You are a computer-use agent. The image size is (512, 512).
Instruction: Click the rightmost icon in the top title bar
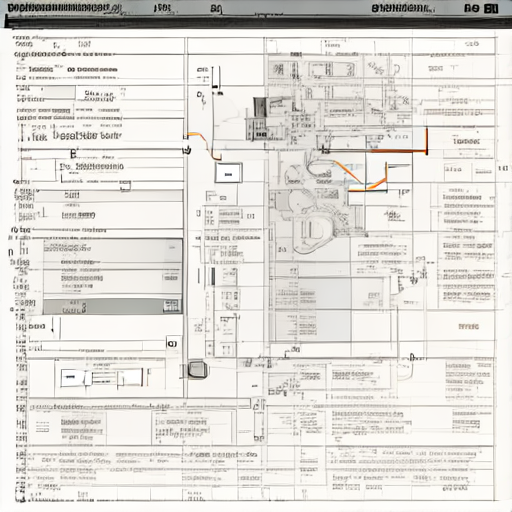[491, 8]
